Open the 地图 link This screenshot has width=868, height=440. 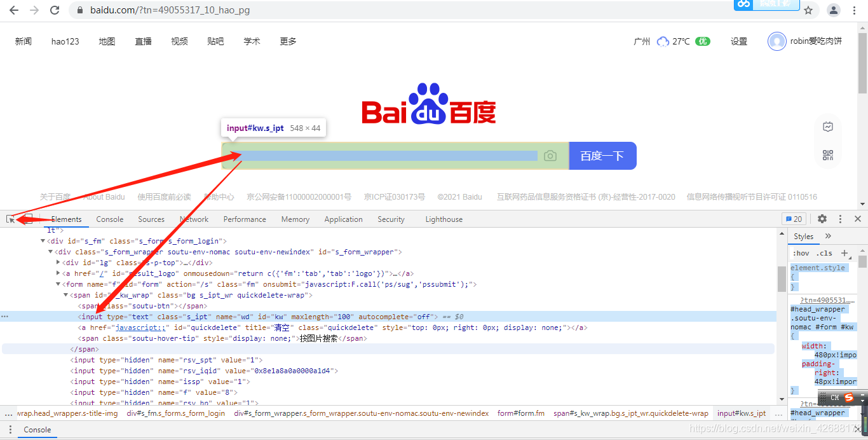click(107, 41)
